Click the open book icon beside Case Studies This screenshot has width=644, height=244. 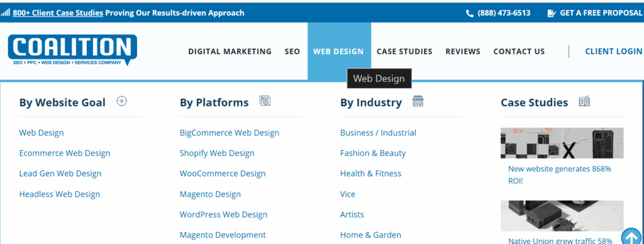(584, 101)
